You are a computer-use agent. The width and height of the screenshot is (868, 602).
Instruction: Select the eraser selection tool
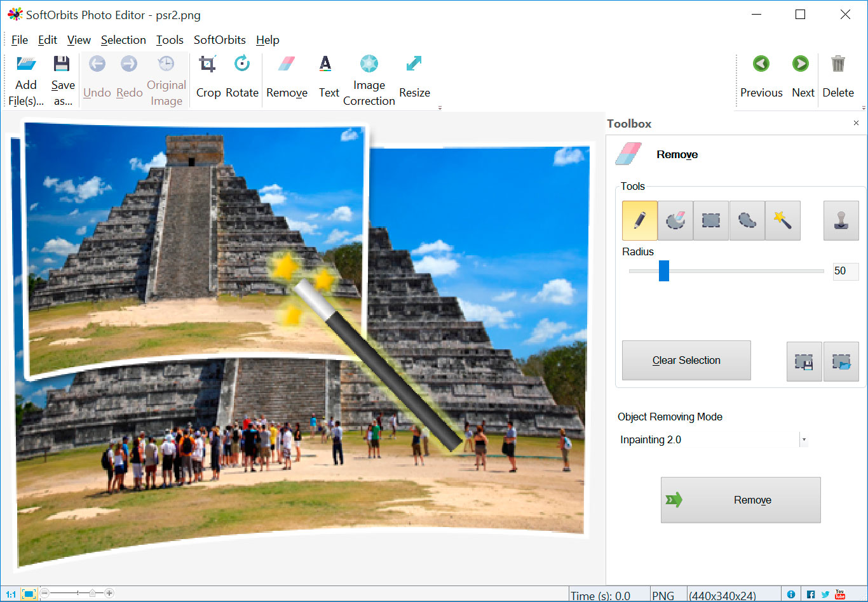coord(675,220)
